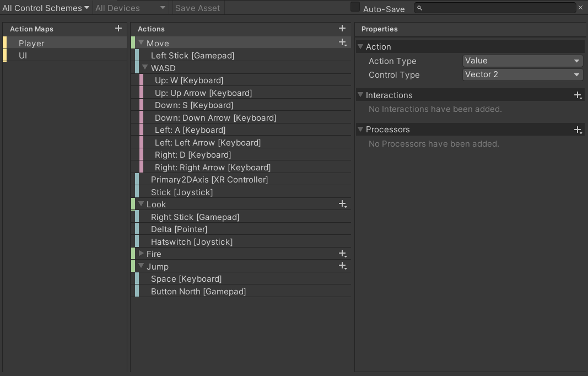
Task: Add binding to the Fire action
Action: (x=342, y=254)
